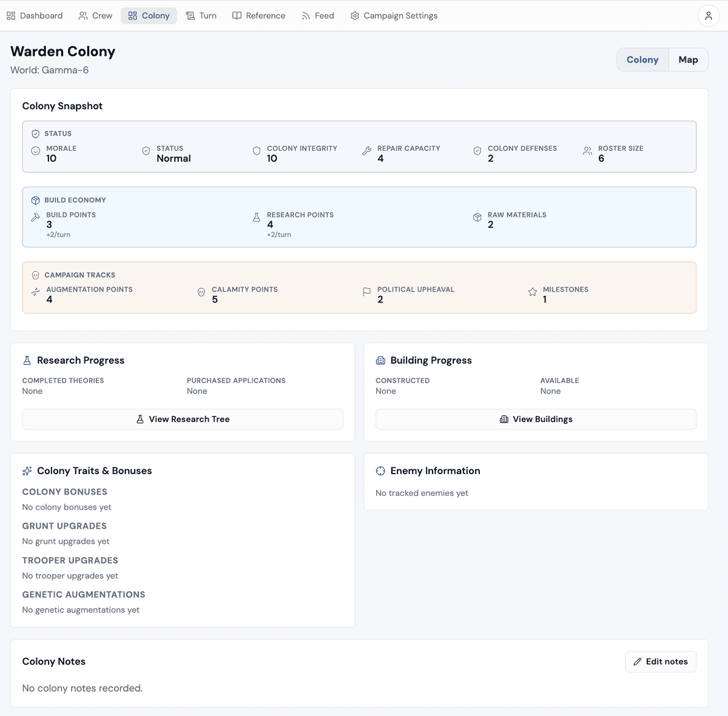Open the Dashboard page
Viewport: 728px width, 716px height.
pyautogui.click(x=35, y=16)
